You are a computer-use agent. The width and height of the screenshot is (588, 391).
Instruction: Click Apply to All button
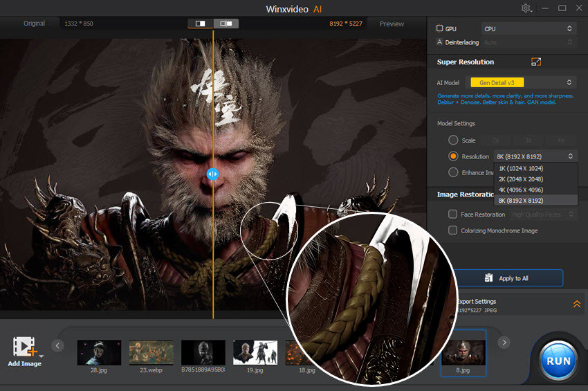[x=510, y=278]
